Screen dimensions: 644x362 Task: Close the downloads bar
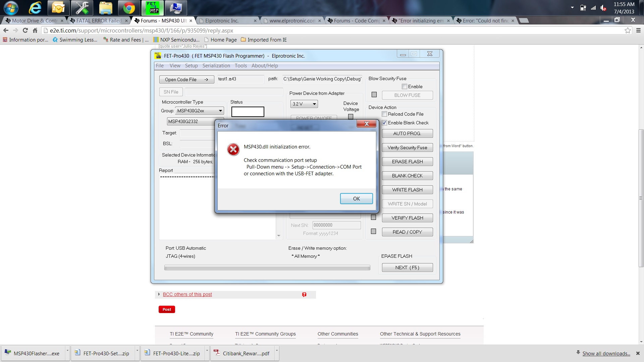pos(638,353)
